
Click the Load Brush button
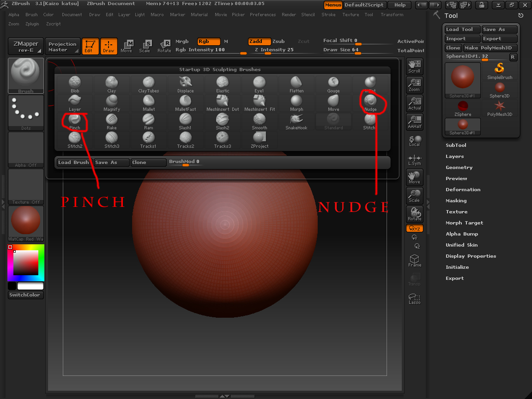73,163
